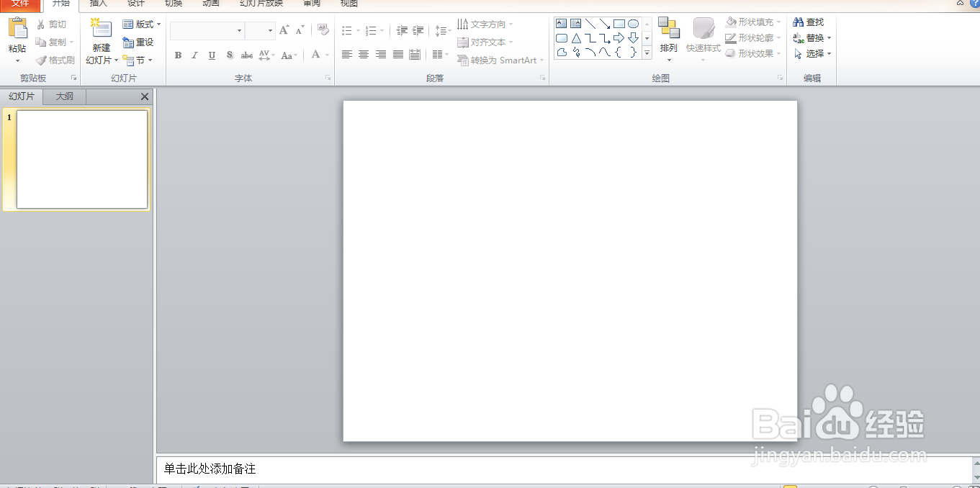Screen dimensions: 980x488
Task: Open the Font Color A picker
Action: click(x=320, y=55)
